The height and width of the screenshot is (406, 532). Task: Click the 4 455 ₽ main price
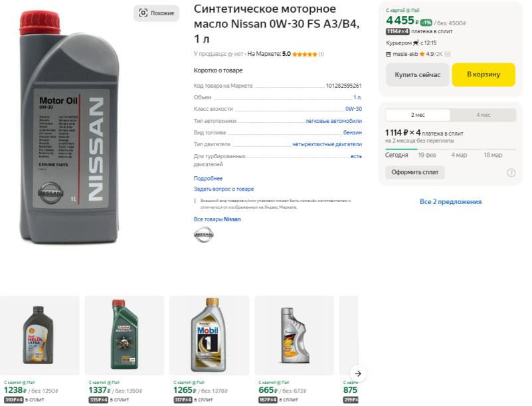click(402, 21)
